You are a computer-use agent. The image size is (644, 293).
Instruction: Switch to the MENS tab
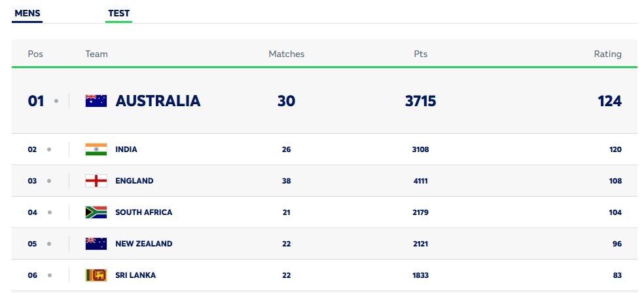[x=27, y=14]
